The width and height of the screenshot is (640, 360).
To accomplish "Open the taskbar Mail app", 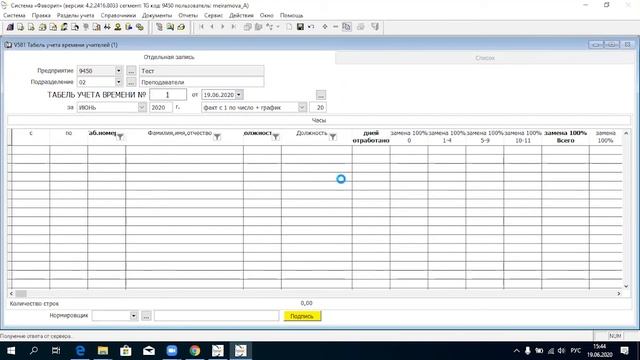I will click(x=149, y=351).
